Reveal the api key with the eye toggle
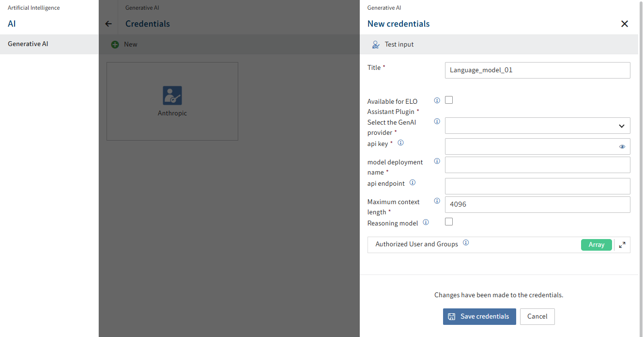This screenshot has width=644, height=337. tap(622, 146)
